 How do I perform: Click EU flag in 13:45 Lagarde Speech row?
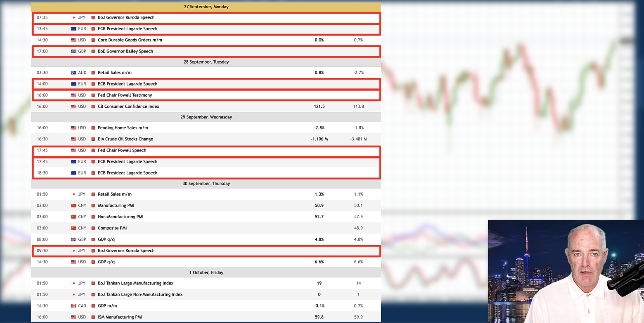point(74,29)
